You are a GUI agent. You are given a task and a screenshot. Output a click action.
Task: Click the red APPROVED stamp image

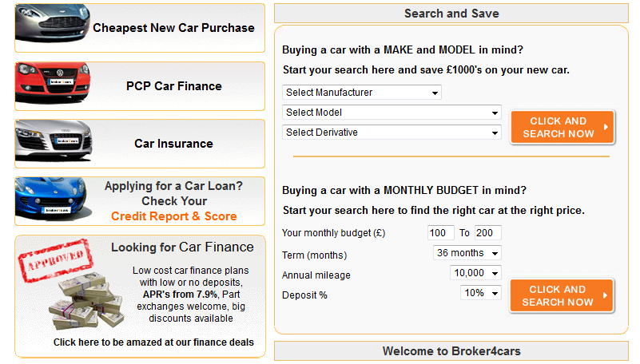click(x=54, y=260)
